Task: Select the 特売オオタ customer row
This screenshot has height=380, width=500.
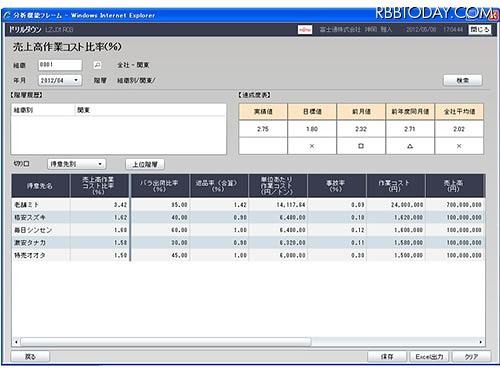Action: (248, 255)
